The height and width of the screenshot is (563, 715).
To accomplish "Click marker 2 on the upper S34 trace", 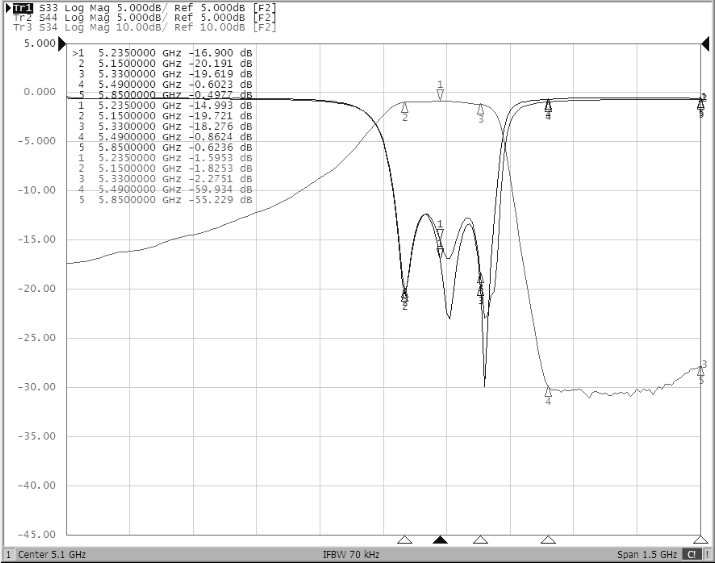I will pyautogui.click(x=405, y=108).
